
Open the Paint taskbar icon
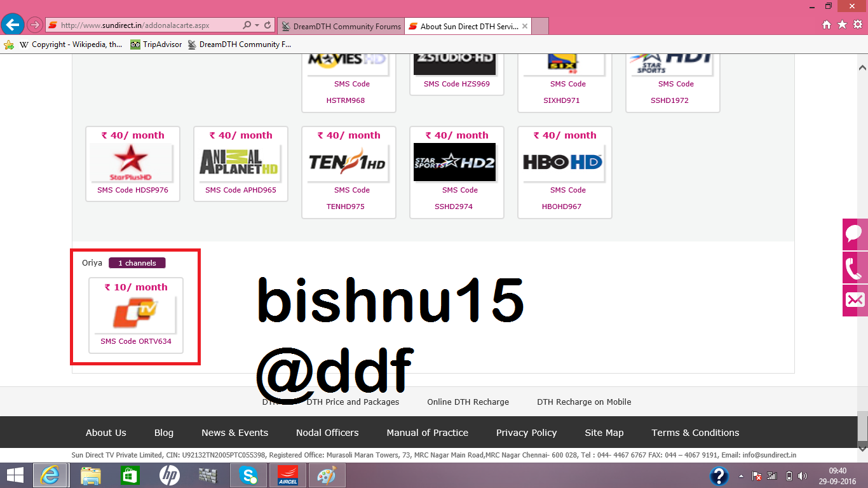click(x=327, y=475)
